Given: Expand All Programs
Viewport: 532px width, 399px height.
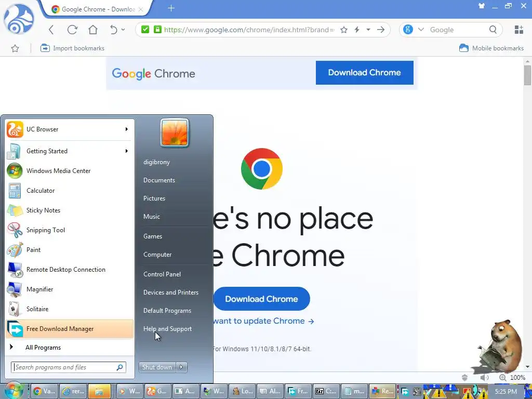Looking at the screenshot, I should [70, 348].
